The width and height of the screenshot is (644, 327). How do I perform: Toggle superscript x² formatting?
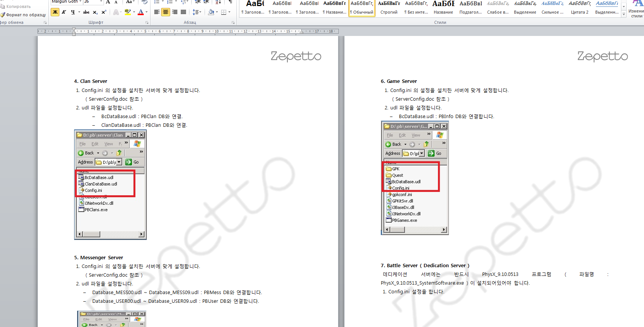104,12
